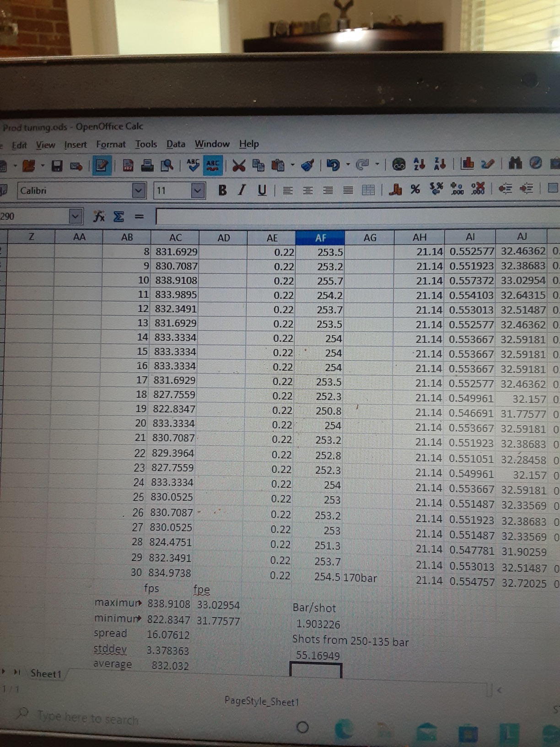Image resolution: width=560 pixels, height=747 pixels.
Task: Toggle Edit File mode
Action: point(102,165)
